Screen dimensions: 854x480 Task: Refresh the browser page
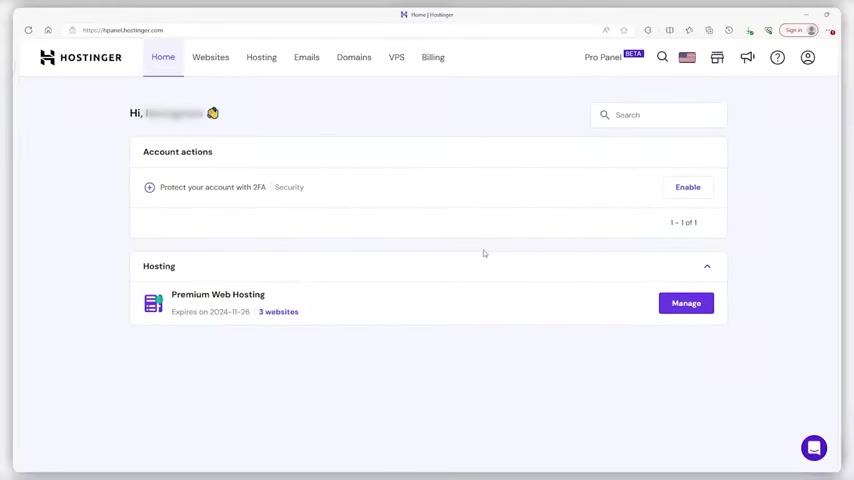tap(28, 30)
